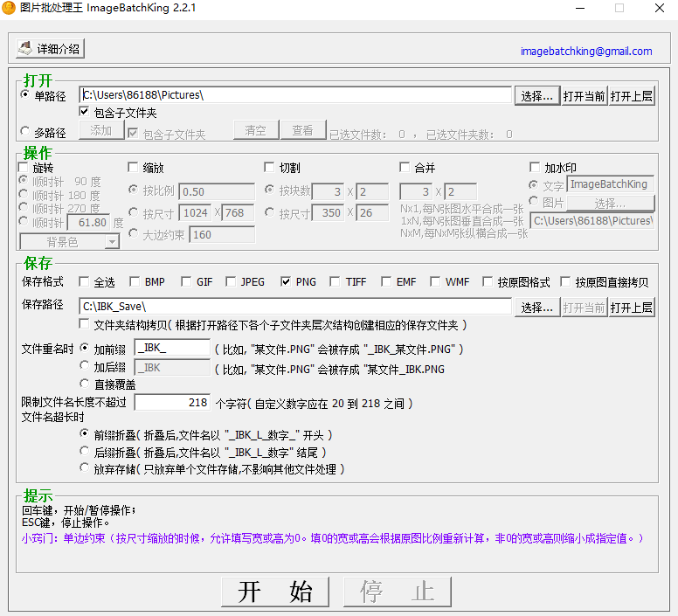Select the 多路径 radio button
This screenshot has height=616, width=678.
[24, 132]
